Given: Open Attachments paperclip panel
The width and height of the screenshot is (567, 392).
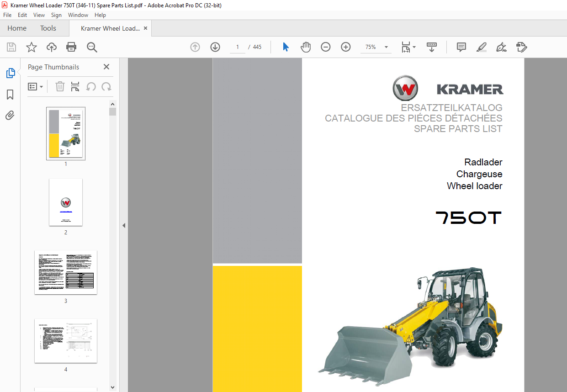Looking at the screenshot, I should (x=10, y=116).
